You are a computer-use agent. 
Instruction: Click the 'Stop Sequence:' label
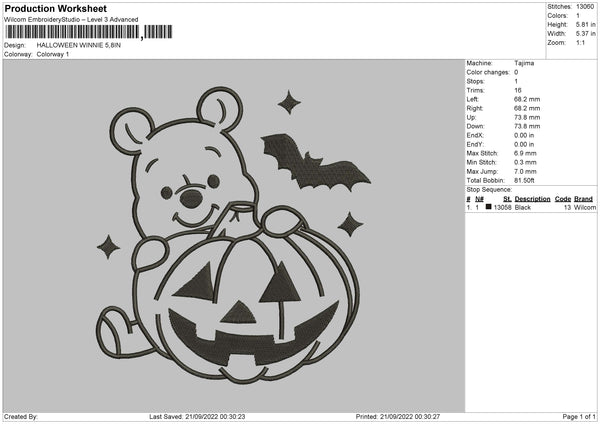(489, 190)
